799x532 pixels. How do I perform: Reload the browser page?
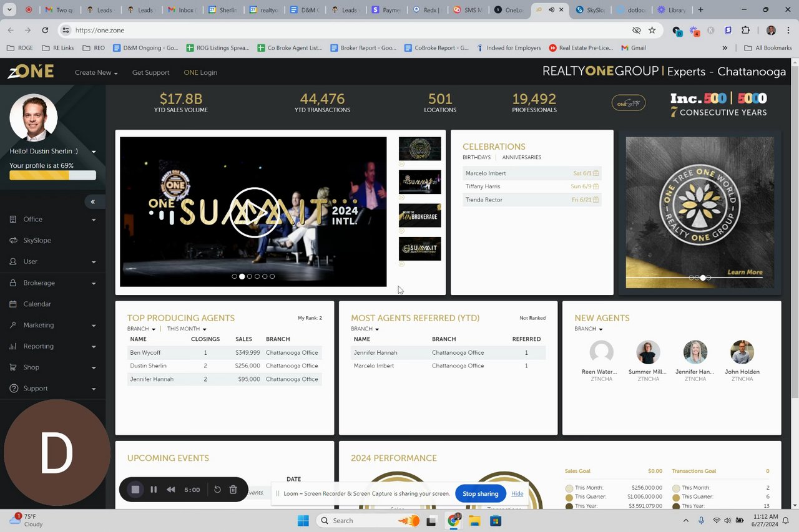45,30
